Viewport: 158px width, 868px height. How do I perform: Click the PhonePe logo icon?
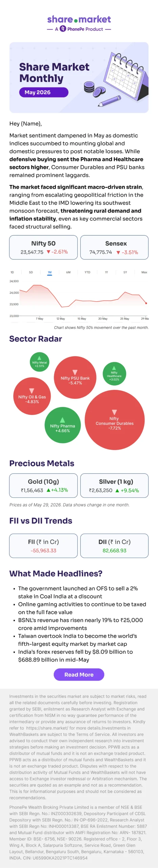[63, 29]
